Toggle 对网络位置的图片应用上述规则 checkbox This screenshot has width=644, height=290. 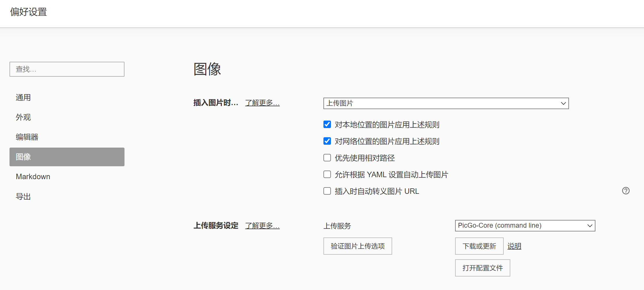click(327, 141)
